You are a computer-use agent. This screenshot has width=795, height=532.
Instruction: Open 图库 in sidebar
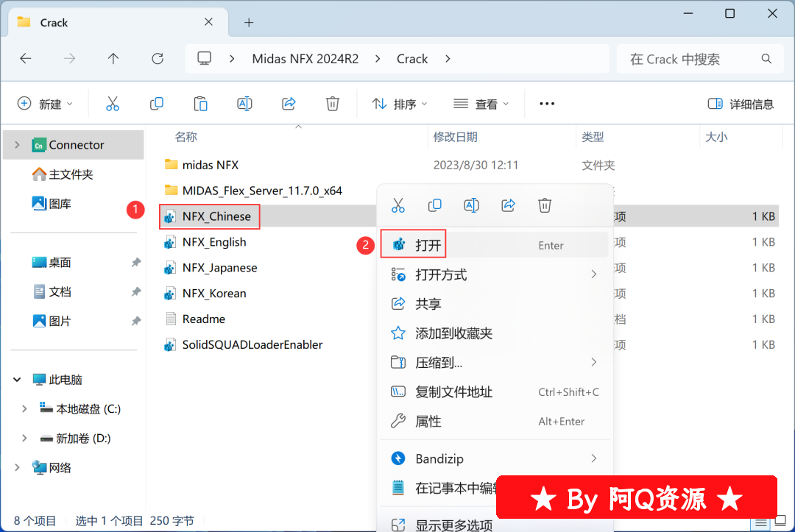click(52, 204)
